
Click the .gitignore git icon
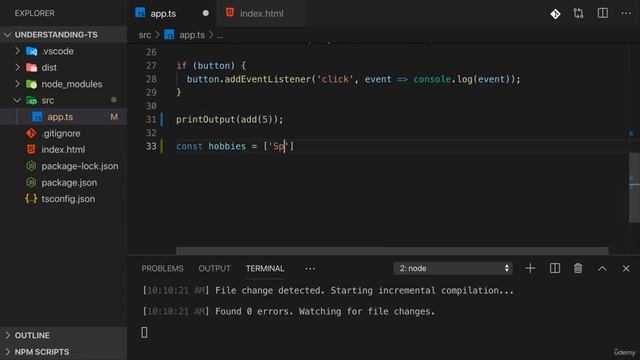pos(31,133)
